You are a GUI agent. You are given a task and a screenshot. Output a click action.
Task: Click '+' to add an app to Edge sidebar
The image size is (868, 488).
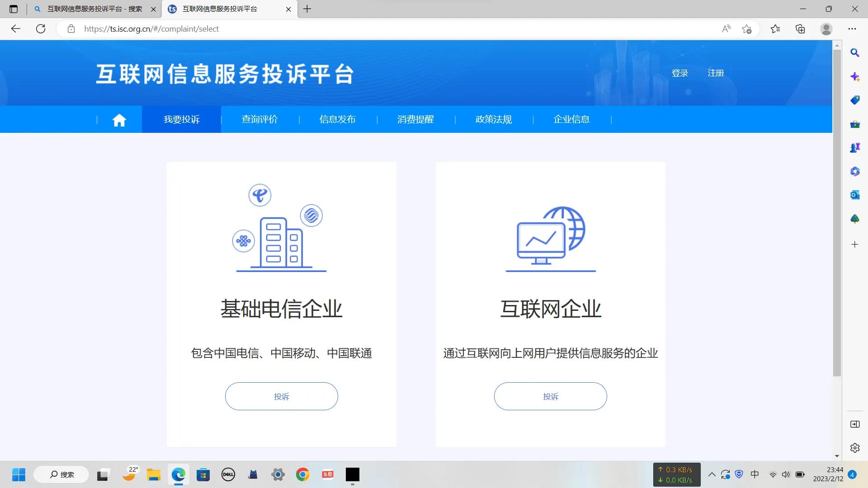854,244
